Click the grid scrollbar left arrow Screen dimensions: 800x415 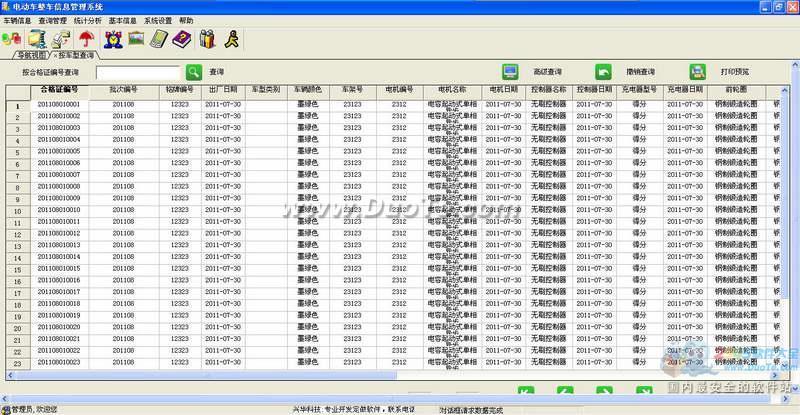click(10, 375)
